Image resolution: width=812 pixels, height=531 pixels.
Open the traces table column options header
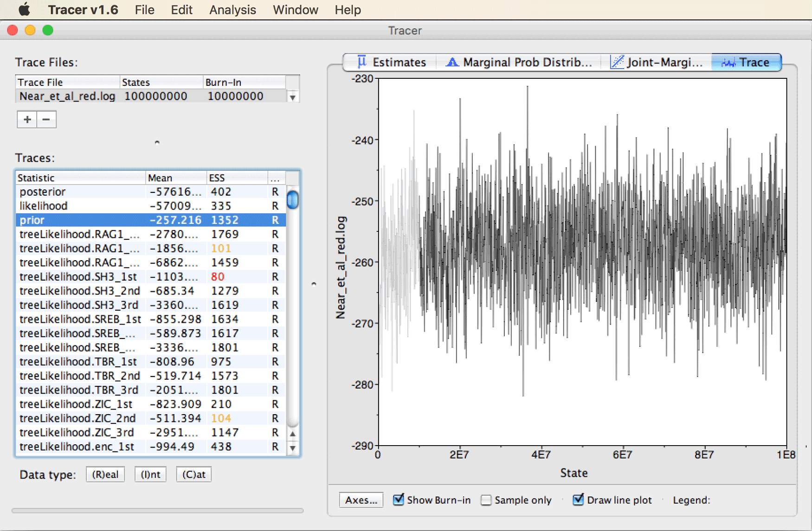pyautogui.click(x=275, y=178)
